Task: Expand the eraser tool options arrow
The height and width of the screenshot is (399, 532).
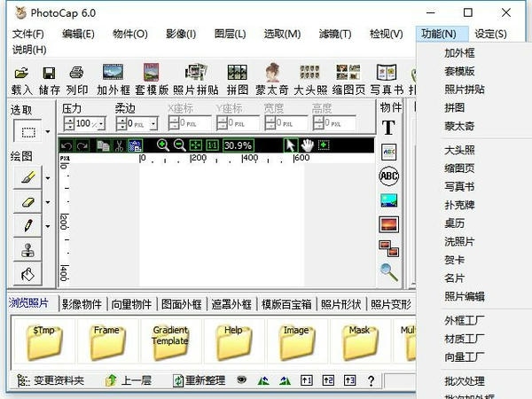Action: pos(48,202)
